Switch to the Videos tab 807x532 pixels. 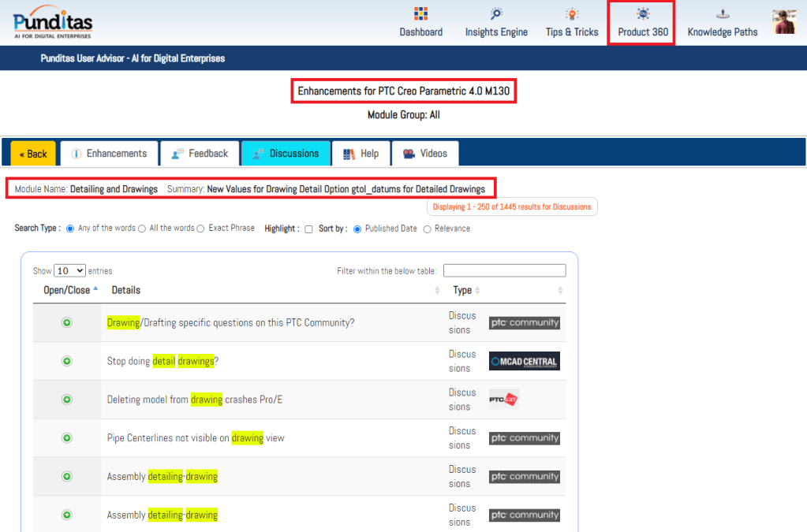pyautogui.click(x=424, y=154)
